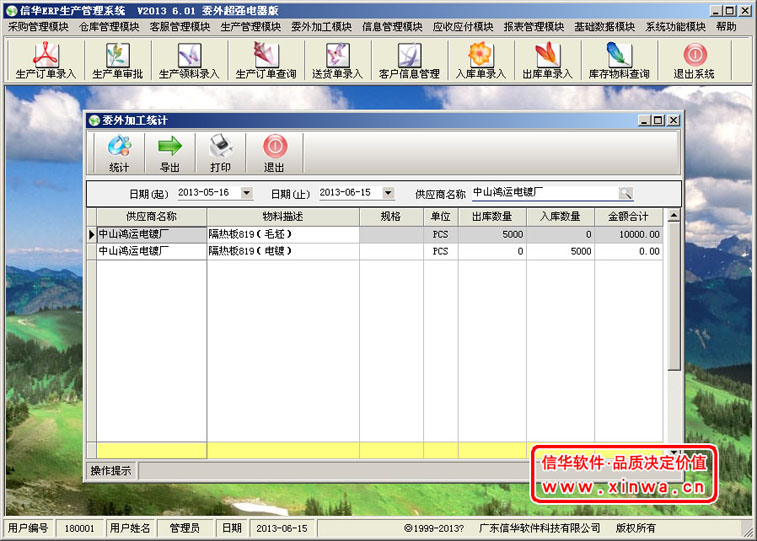Click 物料描述 column header
Viewport: 757px width, 541px height.
283,217
